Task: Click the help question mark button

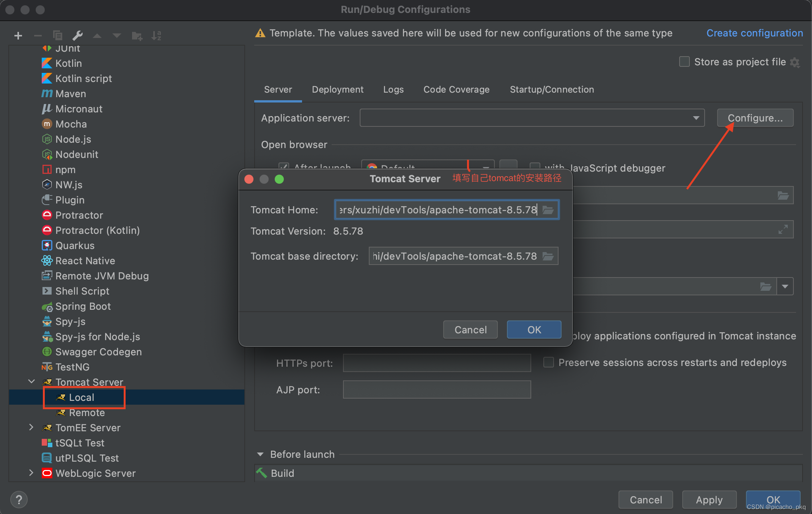Action: point(19,499)
